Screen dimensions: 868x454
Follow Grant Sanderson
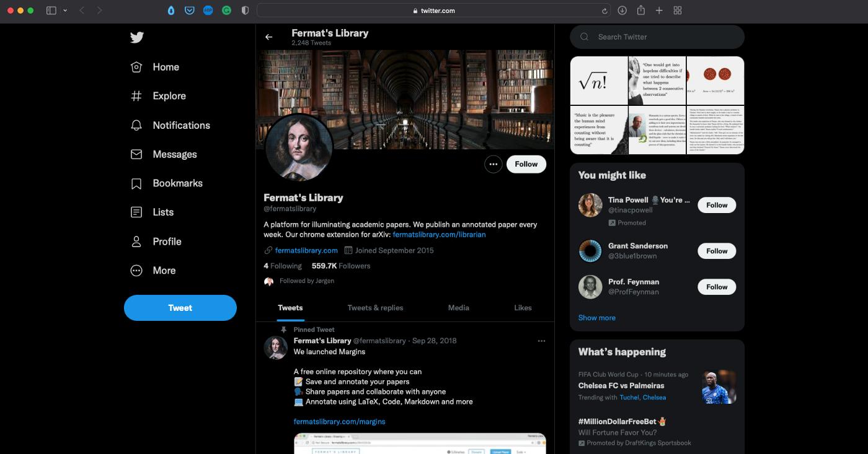pos(716,251)
